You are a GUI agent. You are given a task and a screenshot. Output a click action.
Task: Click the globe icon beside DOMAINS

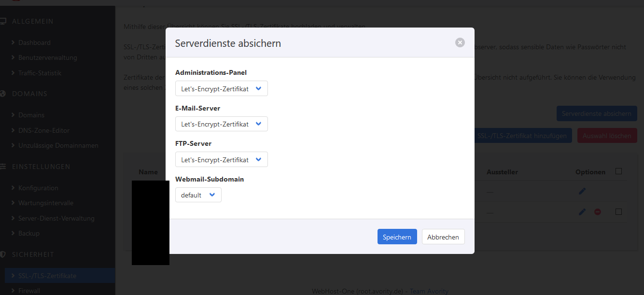pyautogui.click(x=3, y=94)
